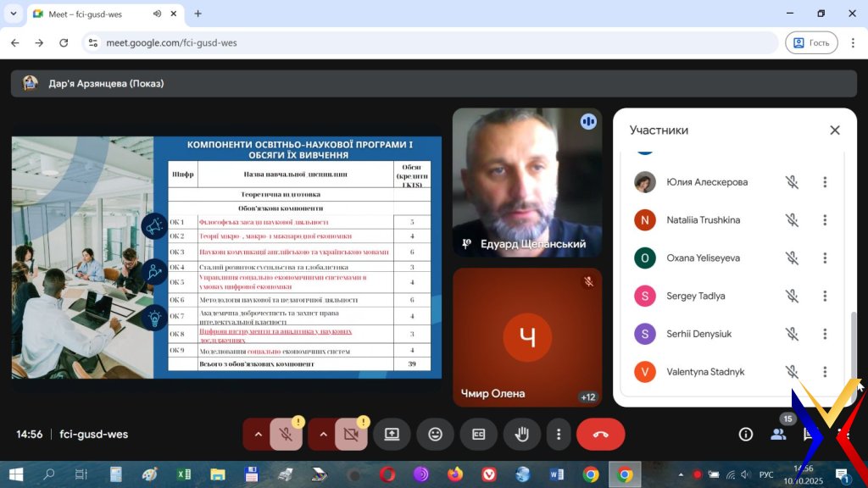Click muted mic icon beside Oxana Yeliseyeva
Viewport: 868px width, 488px height.
click(792, 258)
